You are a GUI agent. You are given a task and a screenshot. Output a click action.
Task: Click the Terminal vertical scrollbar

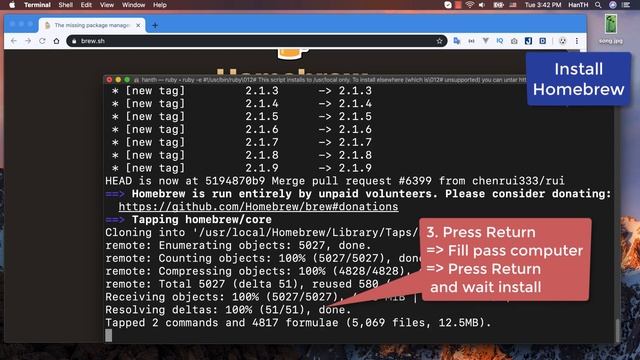[617, 331]
